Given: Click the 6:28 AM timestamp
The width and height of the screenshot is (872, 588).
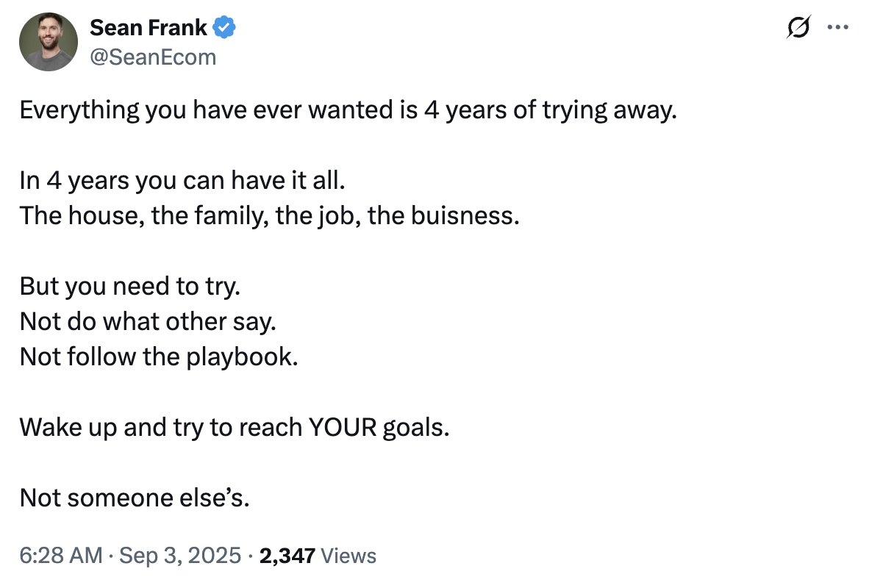Looking at the screenshot, I should [61, 555].
